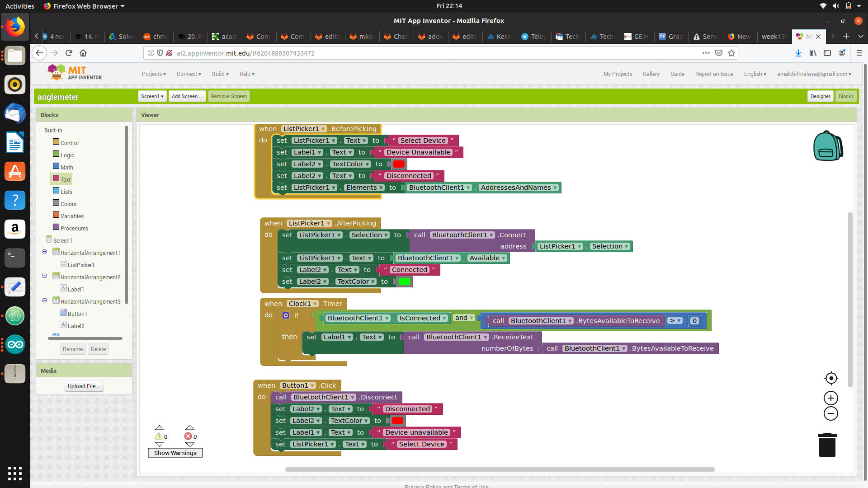Viewport: 868px width, 488px height.
Task: Open the Projects menu
Action: point(154,74)
